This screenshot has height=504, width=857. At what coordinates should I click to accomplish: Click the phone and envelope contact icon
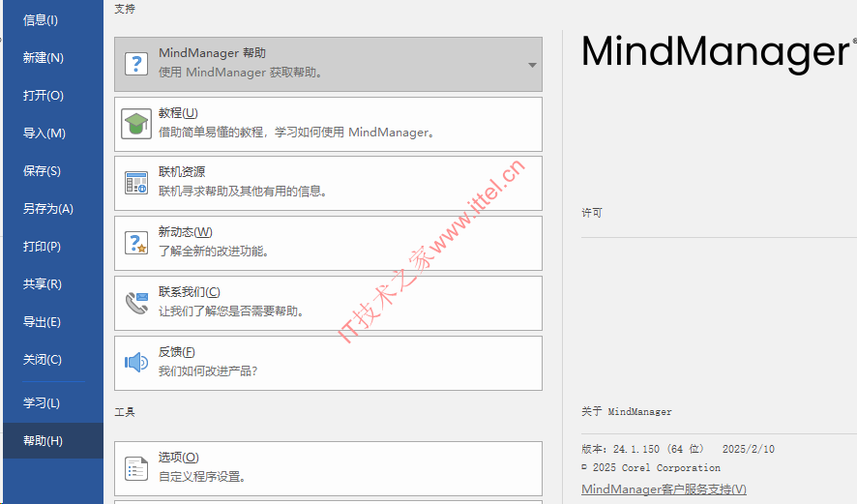tap(136, 303)
